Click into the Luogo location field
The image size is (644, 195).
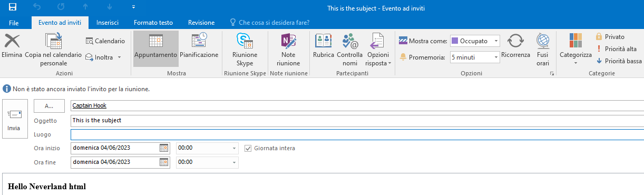point(357,134)
